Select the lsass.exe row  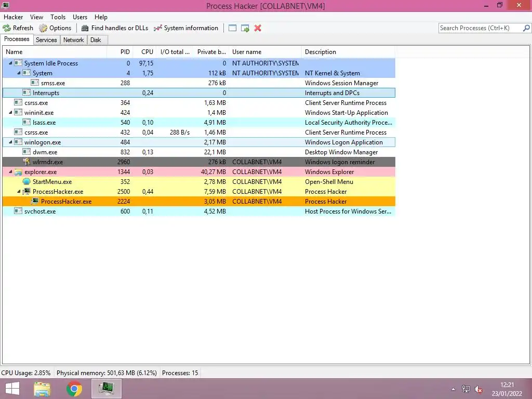click(199, 123)
